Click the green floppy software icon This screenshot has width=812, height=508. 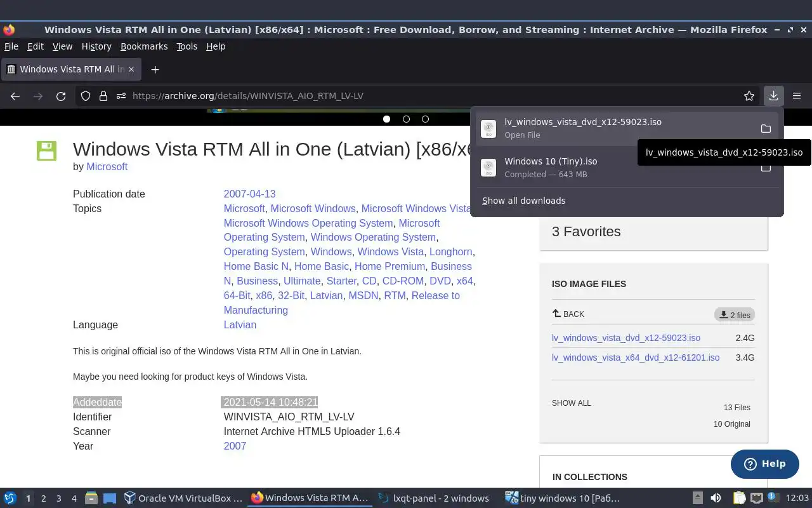tap(47, 150)
